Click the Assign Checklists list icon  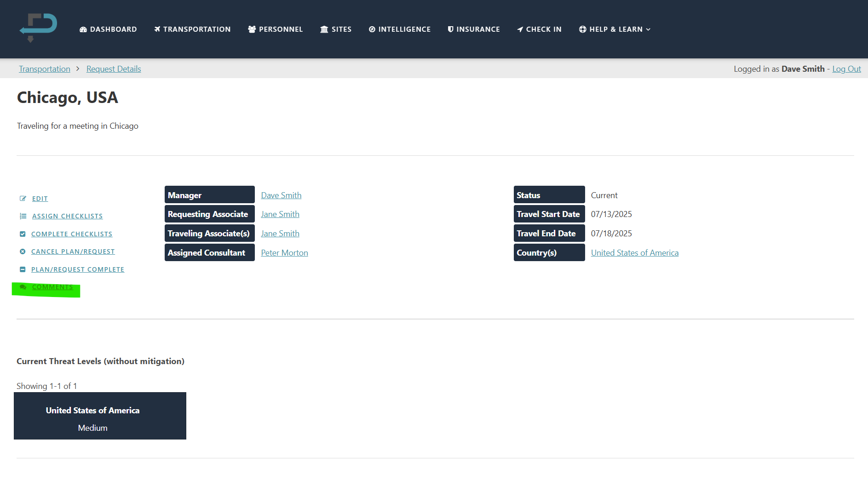23,216
